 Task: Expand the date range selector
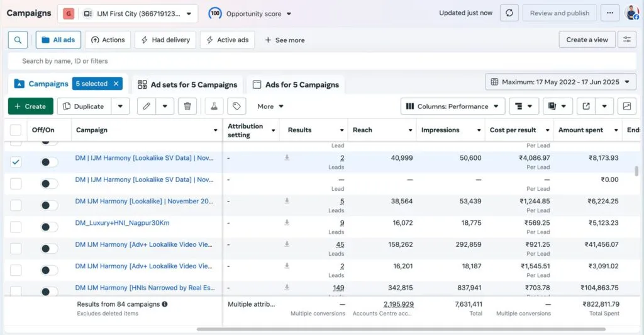560,82
